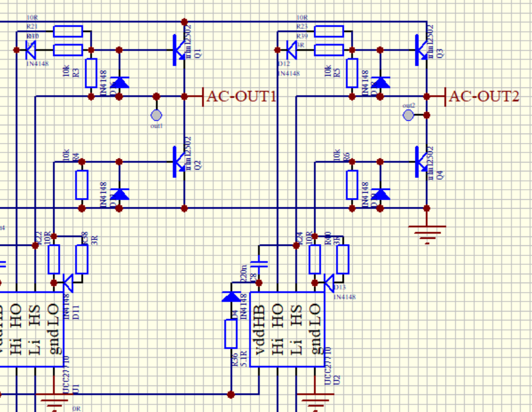Select resistor R6 rectangle
Viewport: 532px width, 412px height.
pyautogui.click(x=352, y=184)
